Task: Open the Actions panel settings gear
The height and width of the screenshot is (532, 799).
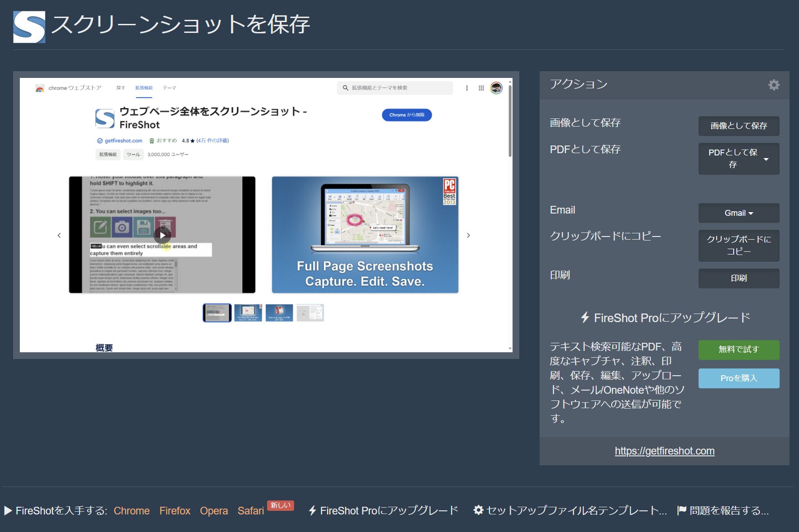Action: pyautogui.click(x=774, y=85)
